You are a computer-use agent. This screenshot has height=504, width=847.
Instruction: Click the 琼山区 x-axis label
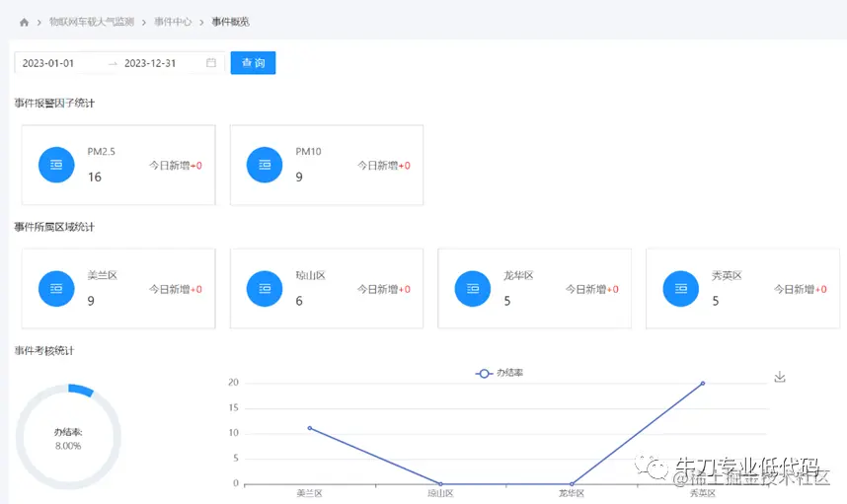coord(441,493)
